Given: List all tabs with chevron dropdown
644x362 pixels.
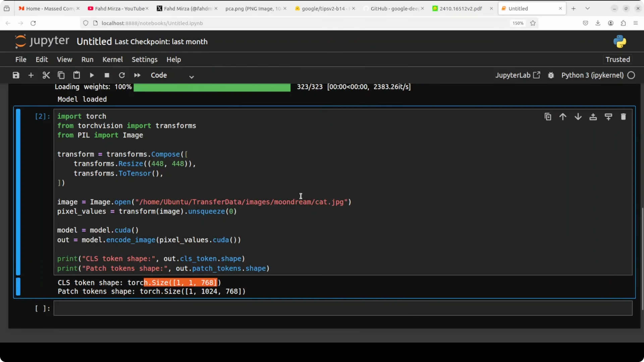Looking at the screenshot, I should (x=587, y=8).
